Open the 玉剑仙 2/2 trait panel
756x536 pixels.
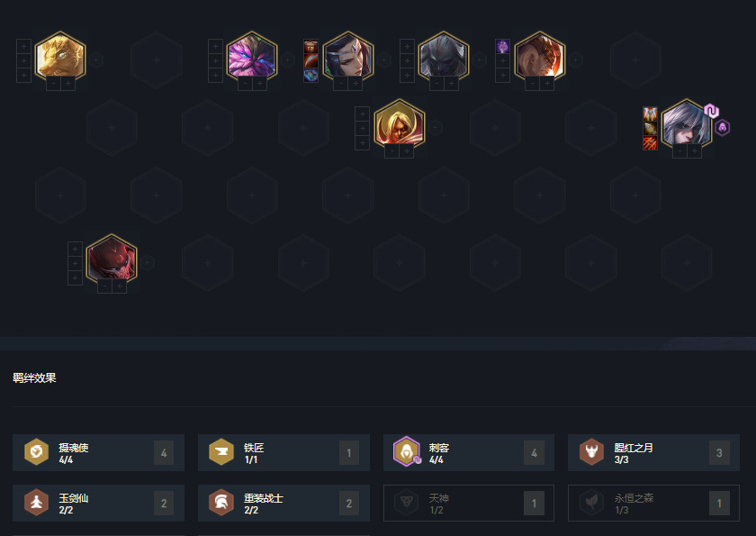coord(98,504)
